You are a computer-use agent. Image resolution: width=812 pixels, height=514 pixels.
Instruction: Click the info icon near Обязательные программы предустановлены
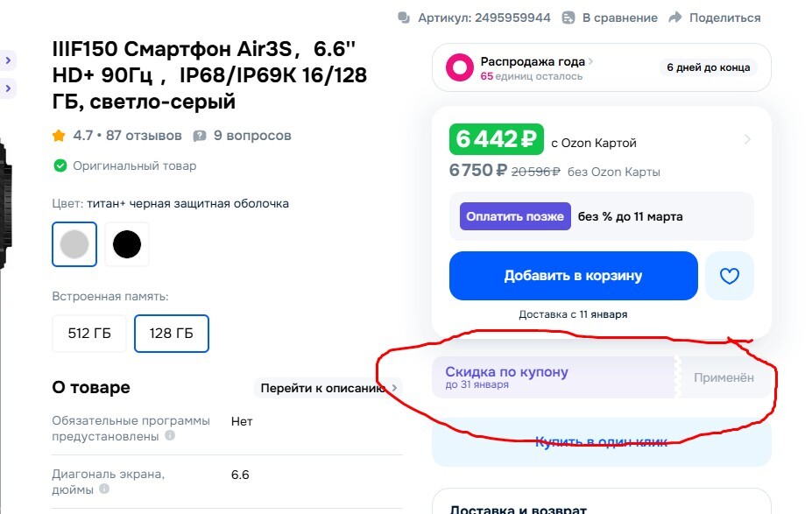tap(170, 435)
